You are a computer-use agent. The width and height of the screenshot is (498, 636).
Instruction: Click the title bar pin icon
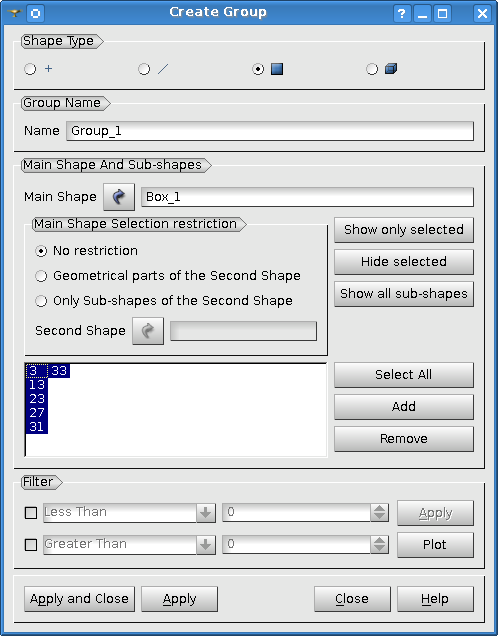(14, 13)
